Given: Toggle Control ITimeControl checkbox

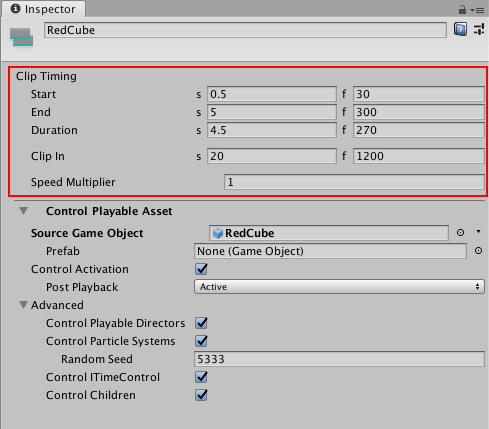Looking at the screenshot, I should [201, 377].
